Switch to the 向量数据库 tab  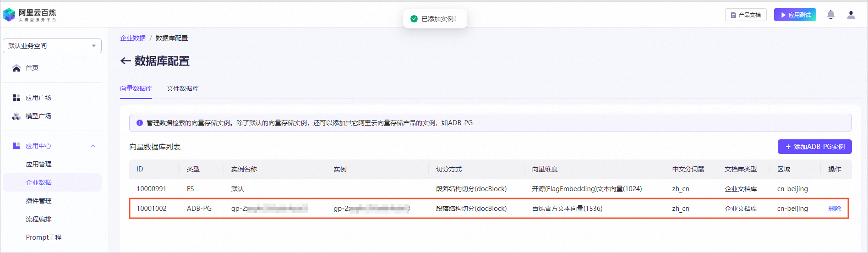(136, 88)
